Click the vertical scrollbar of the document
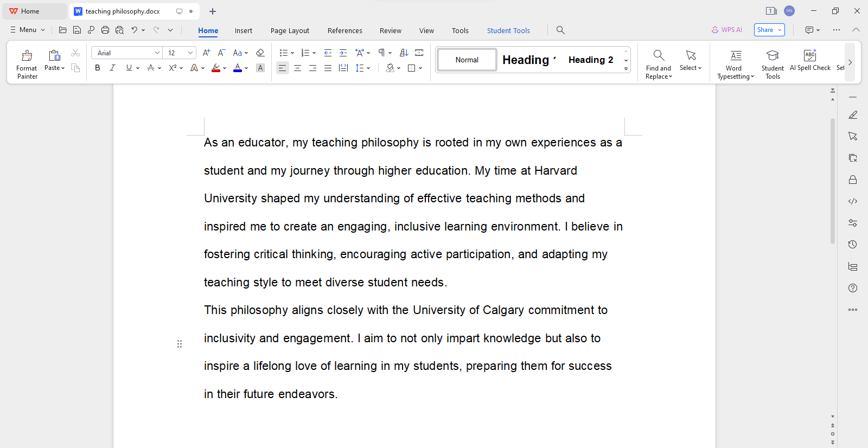This screenshot has height=448, width=868. 833,181
